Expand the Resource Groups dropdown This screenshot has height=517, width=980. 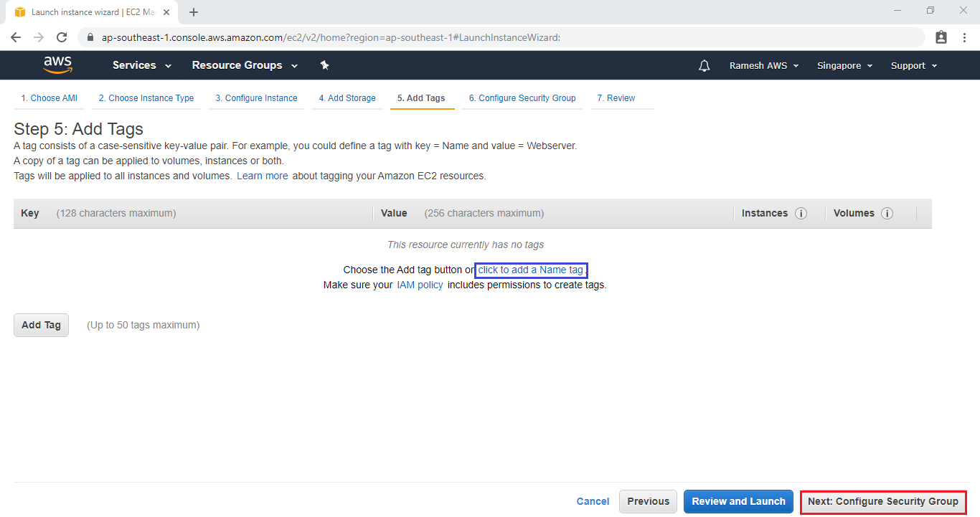point(245,65)
